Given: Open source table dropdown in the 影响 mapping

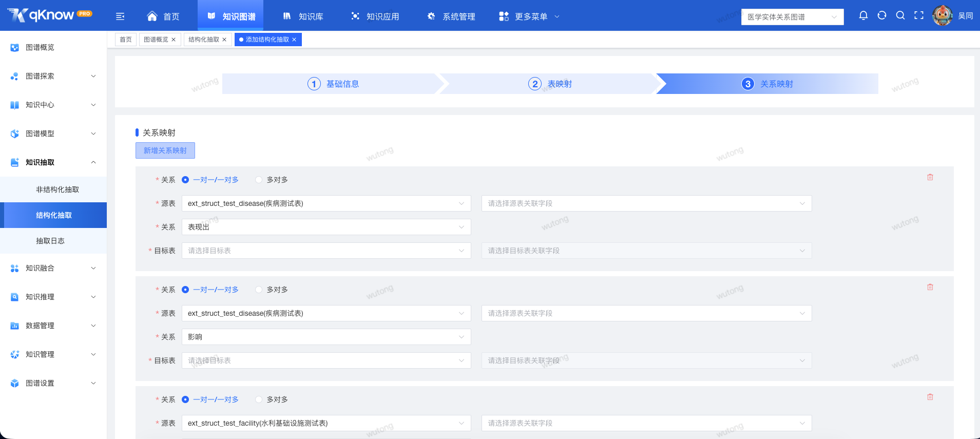Looking at the screenshot, I should [326, 313].
